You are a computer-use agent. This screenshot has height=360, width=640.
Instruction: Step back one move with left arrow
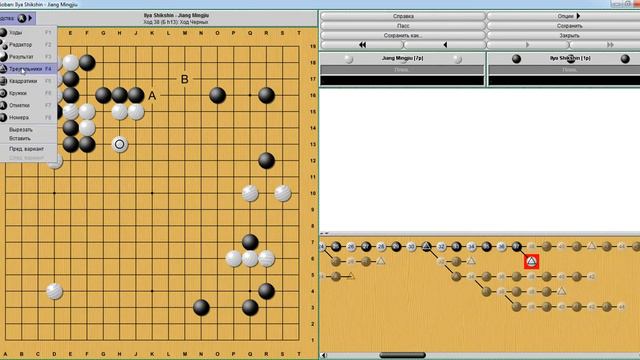tap(445, 45)
